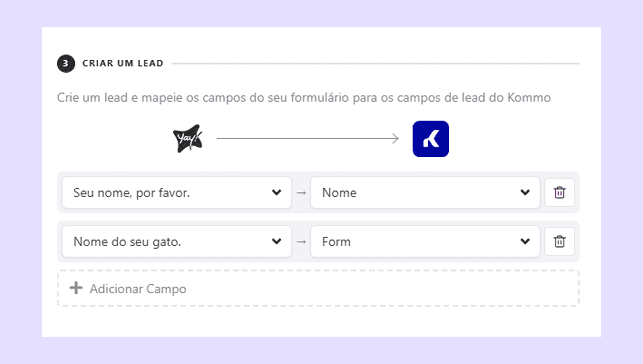Click the 'Adicionar Campo' button label
643x364 pixels.
pyautogui.click(x=138, y=289)
